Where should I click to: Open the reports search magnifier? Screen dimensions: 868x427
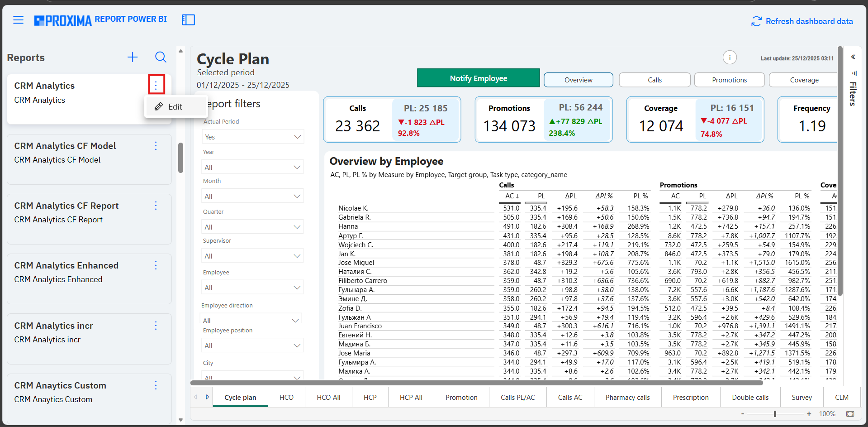tap(161, 57)
